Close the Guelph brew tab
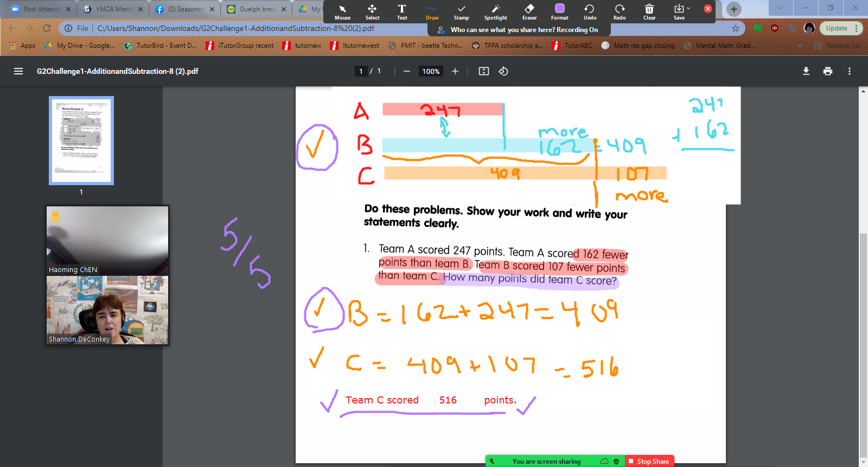868x467 pixels. tap(284, 9)
